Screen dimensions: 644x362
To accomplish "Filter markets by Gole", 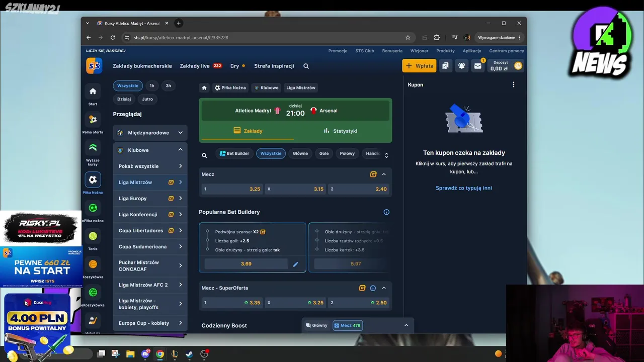I will [324, 153].
